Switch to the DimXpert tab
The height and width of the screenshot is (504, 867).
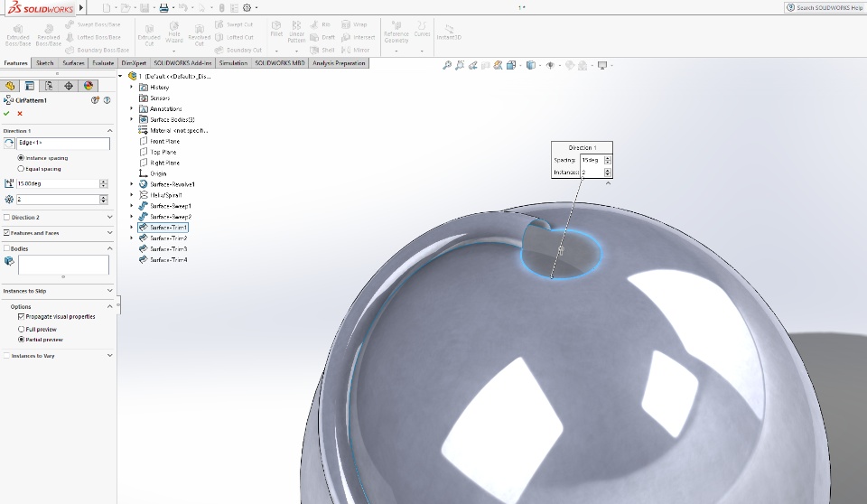134,63
